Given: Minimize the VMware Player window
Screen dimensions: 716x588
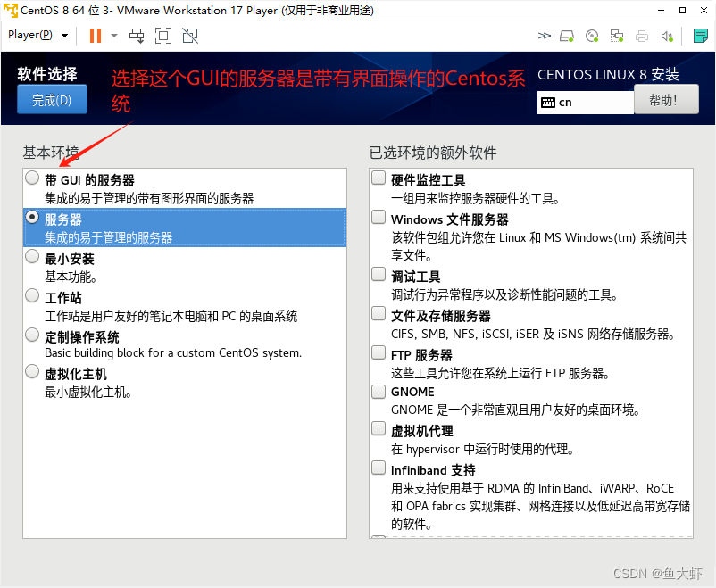Looking at the screenshot, I should 661,10.
